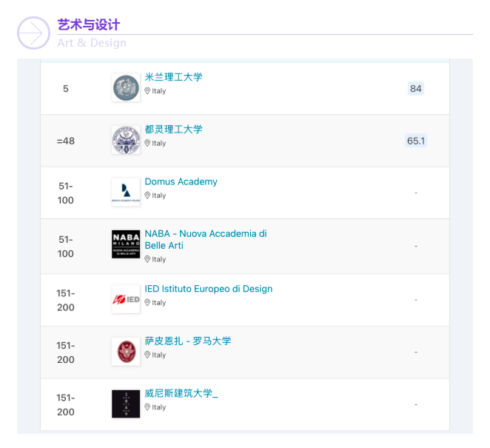Screen dimensions: 490x448
Task: Click the 艺术与设计 section heading
Action: point(89,24)
